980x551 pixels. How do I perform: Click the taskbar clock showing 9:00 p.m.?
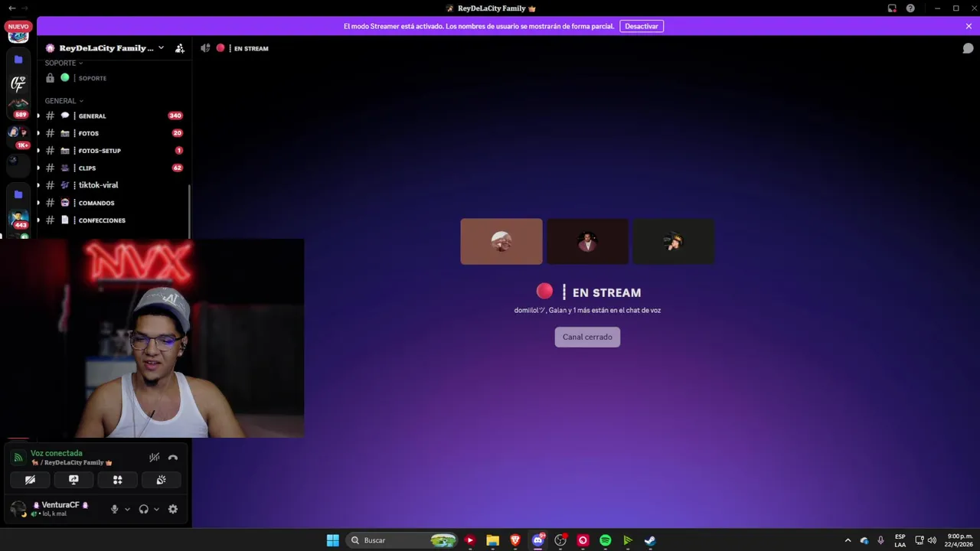(960, 540)
